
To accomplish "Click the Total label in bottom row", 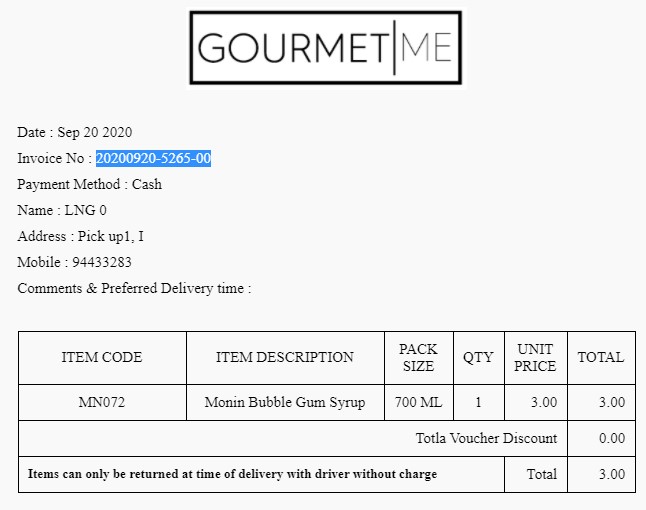I will (x=542, y=474).
